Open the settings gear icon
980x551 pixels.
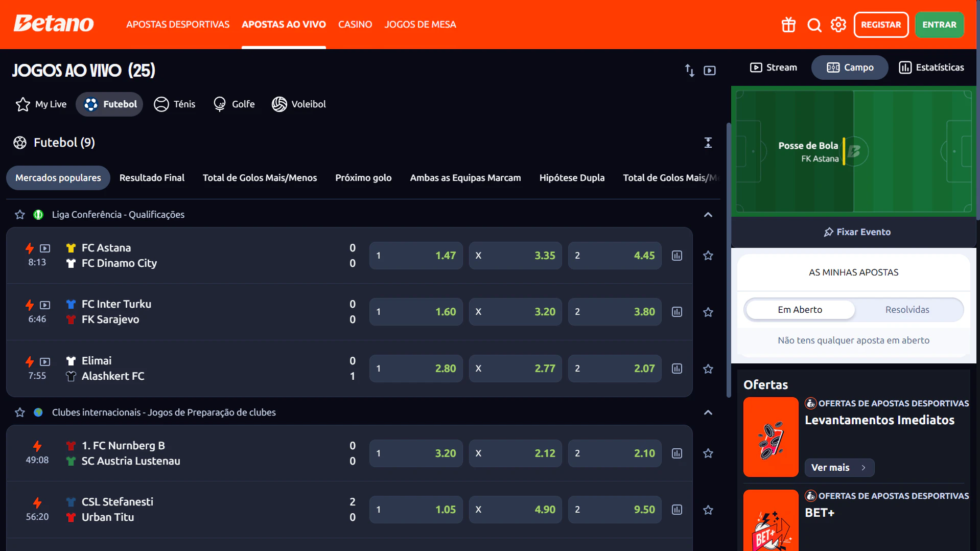[838, 25]
